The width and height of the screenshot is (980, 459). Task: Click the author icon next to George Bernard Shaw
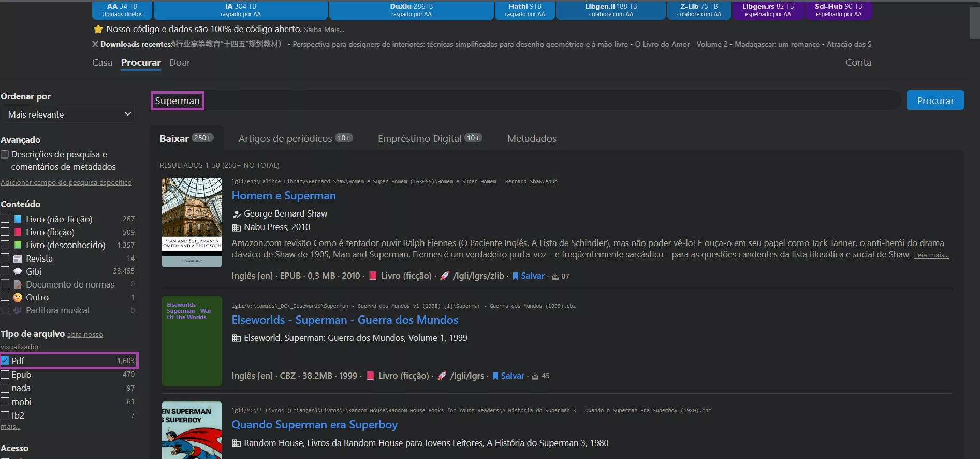click(237, 214)
